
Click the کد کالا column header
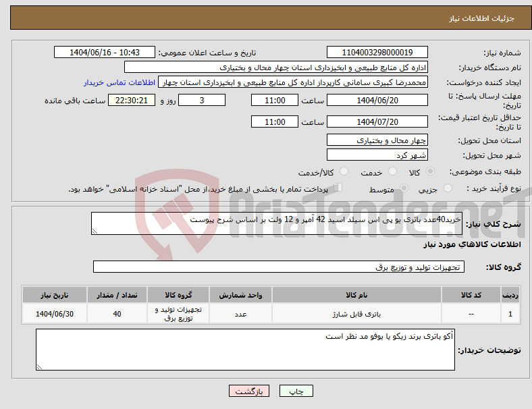(x=471, y=295)
